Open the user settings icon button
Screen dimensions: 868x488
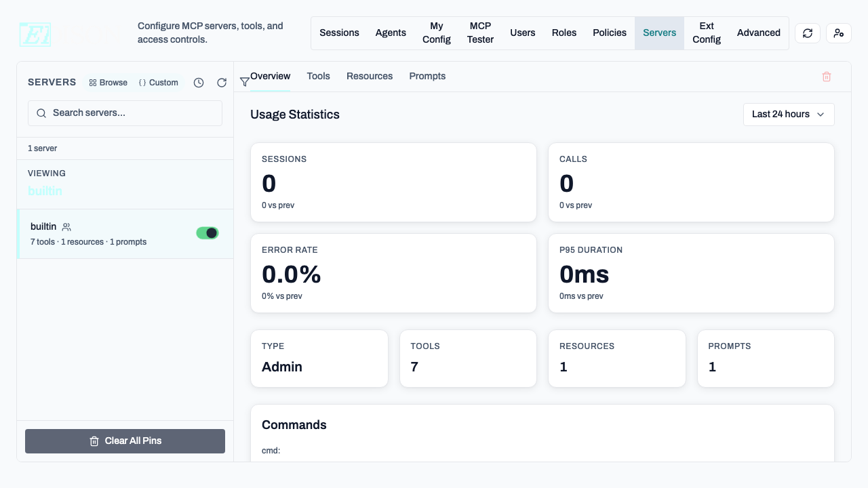[x=838, y=33]
